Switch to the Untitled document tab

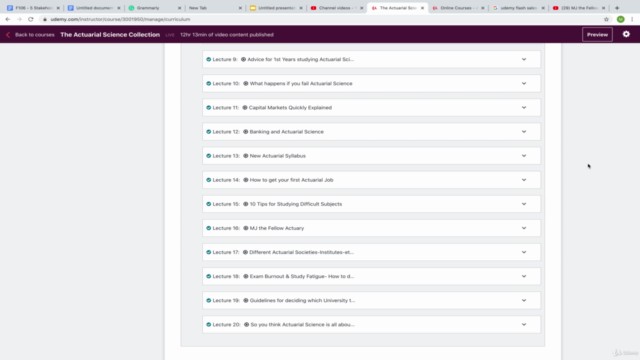[93, 8]
